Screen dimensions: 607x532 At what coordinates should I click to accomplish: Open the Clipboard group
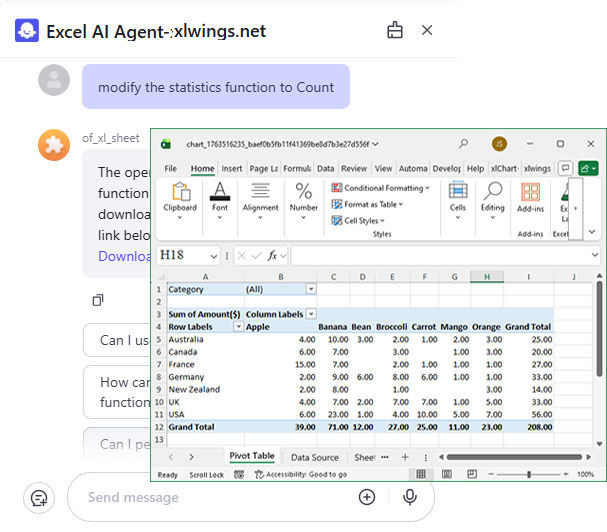tap(180, 201)
